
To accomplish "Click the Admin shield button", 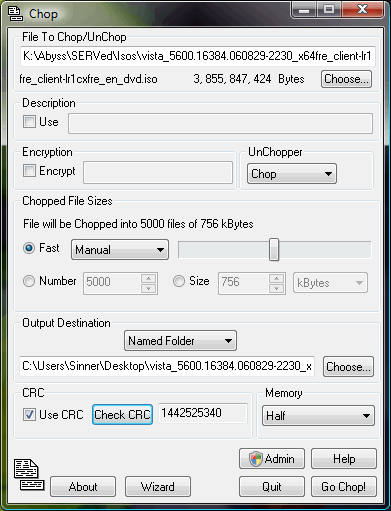I will pyautogui.click(x=272, y=459).
